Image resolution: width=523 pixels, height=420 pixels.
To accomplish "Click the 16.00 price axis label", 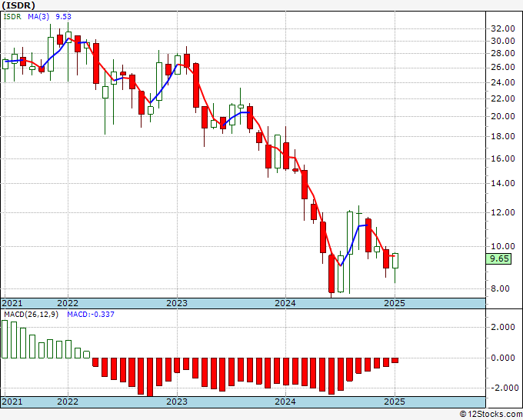I will coord(503,158).
